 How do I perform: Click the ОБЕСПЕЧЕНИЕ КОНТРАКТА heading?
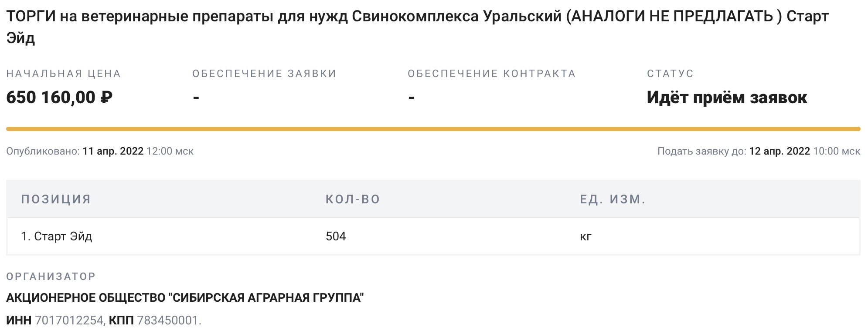pos(492,74)
